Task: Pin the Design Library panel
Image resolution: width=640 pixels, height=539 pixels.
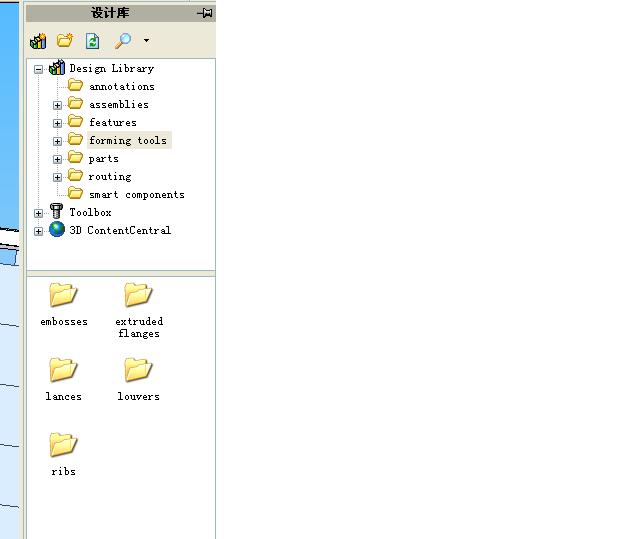Action: coord(205,13)
